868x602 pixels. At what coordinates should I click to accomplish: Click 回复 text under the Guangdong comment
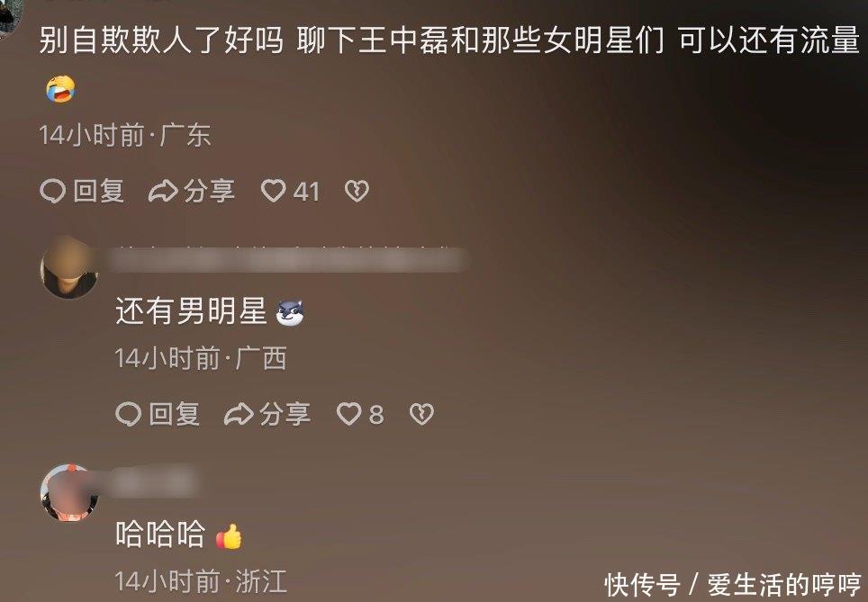(98, 191)
